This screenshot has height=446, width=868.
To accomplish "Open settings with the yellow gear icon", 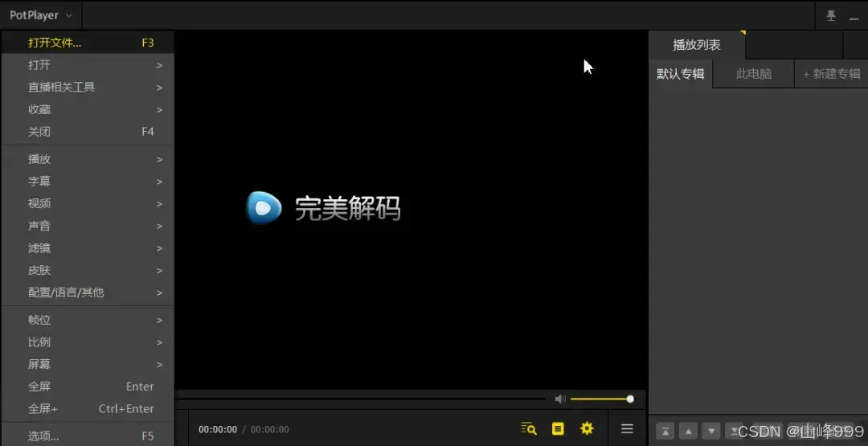I will tap(587, 428).
